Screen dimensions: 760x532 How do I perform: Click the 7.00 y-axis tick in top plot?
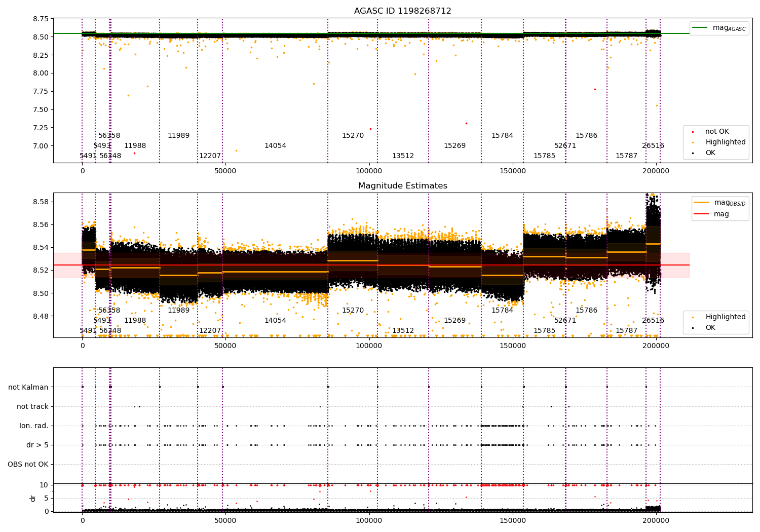tap(41, 146)
